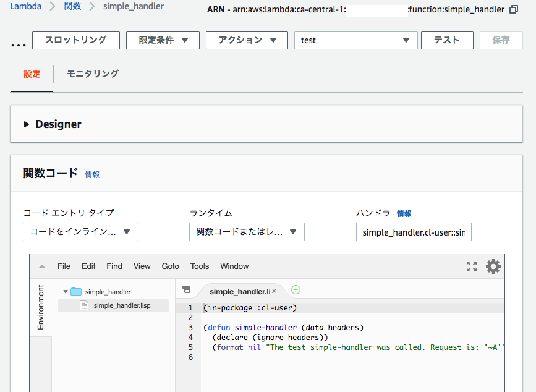The height and width of the screenshot is (392, 536).
Task: Open the ランタイム dropdown
Action: tap(247, 232)
